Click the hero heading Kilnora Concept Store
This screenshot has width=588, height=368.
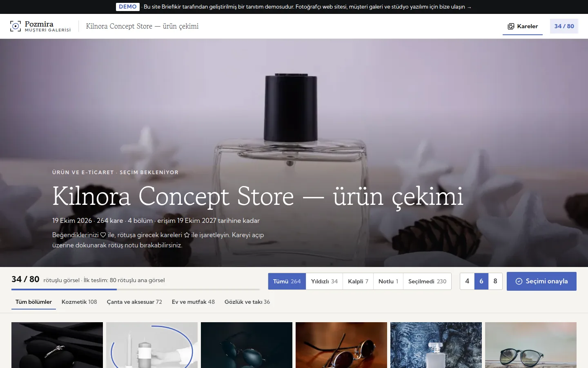tap(258, 196)
